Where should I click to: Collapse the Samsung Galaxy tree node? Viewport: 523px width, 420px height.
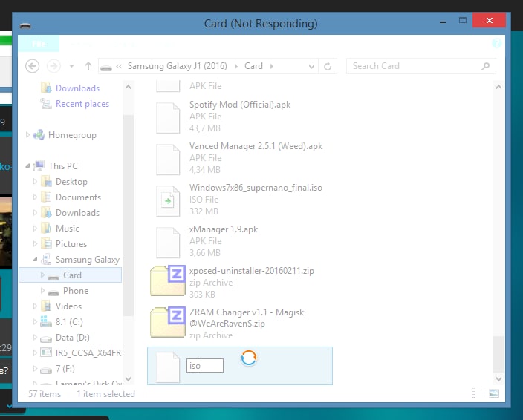(35, 260)
